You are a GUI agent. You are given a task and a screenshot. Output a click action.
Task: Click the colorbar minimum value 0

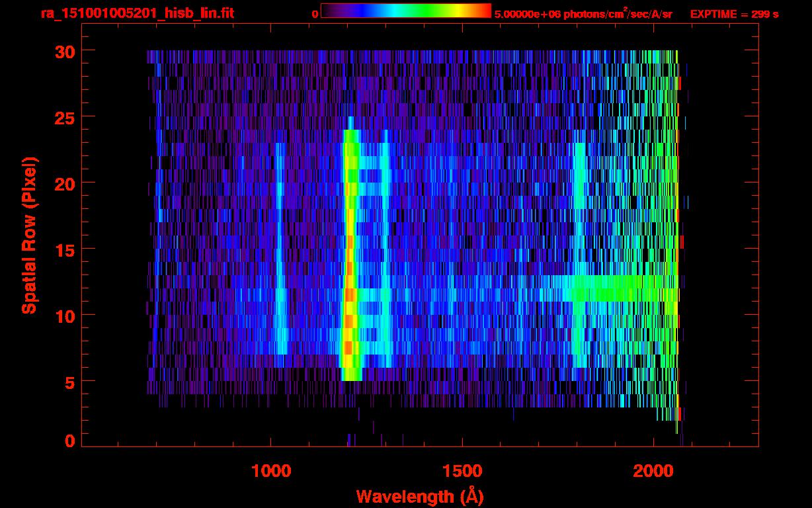pos(315,14)
